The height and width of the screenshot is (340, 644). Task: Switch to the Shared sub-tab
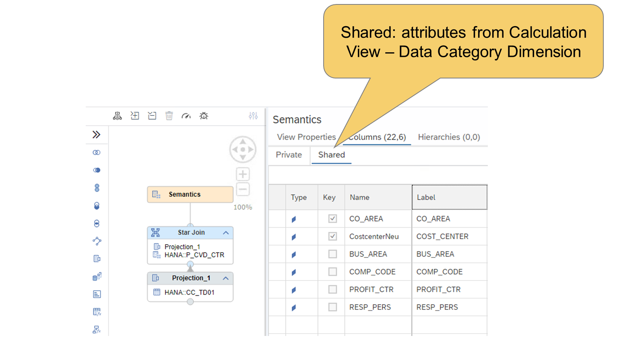pyautogui.click(x=332, y=155)
